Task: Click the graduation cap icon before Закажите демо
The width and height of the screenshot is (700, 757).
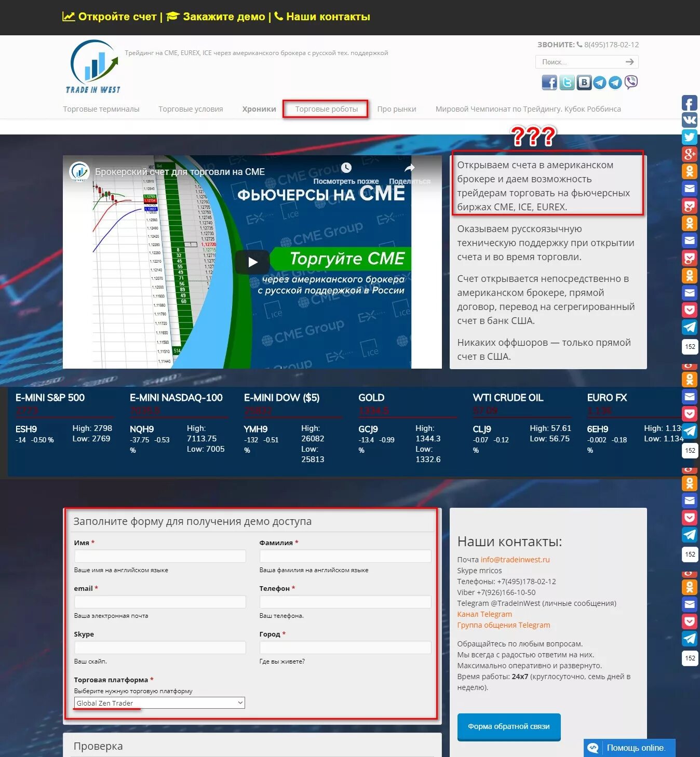Action: point(173,17)
